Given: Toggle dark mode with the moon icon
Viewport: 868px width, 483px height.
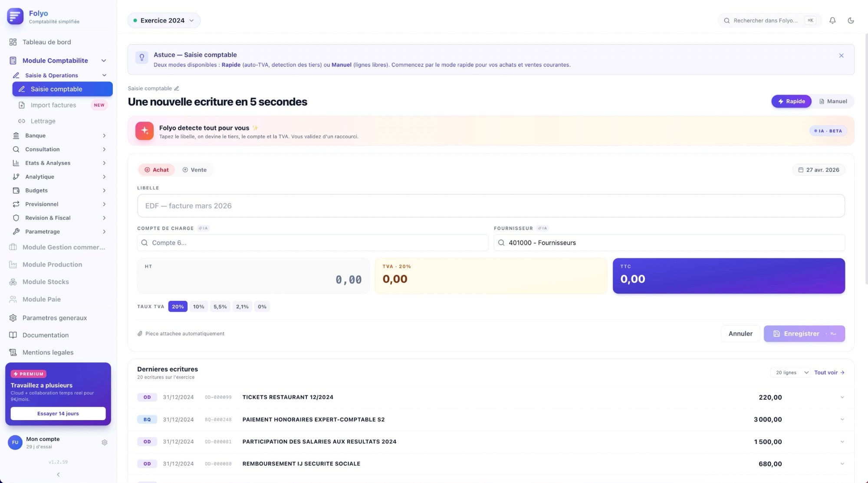Looking at the screenshot, I should click(x=851, y=20).
